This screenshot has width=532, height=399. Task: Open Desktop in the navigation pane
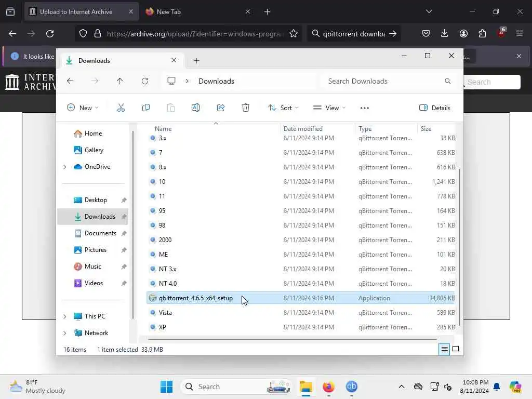(x=96, y=200)
